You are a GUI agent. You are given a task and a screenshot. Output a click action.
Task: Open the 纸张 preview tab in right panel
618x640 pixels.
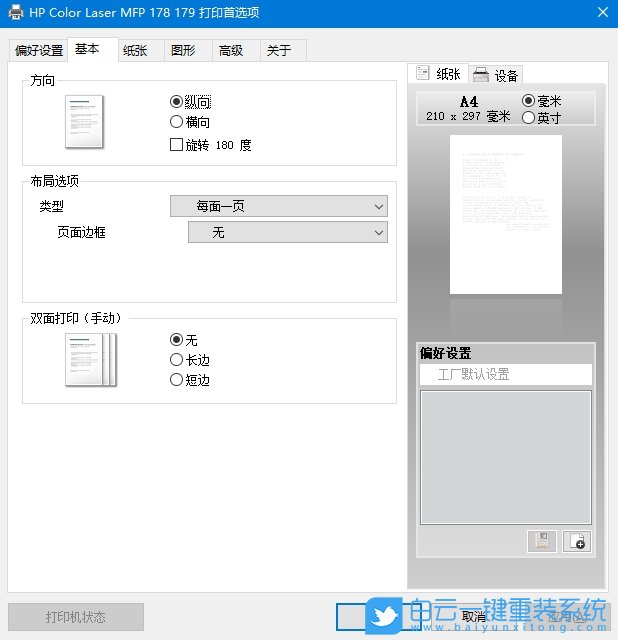point(438,74)
